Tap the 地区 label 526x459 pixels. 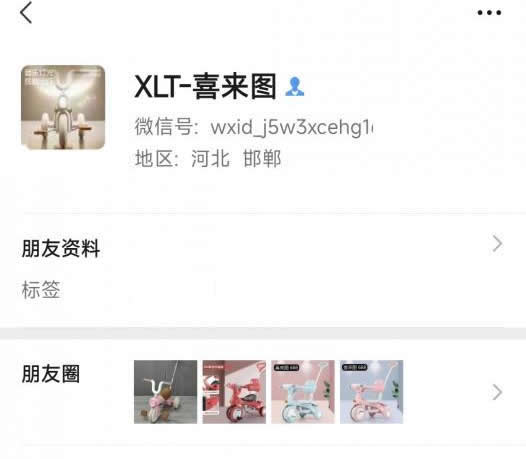pyautogui.click(x=154, y=159)
